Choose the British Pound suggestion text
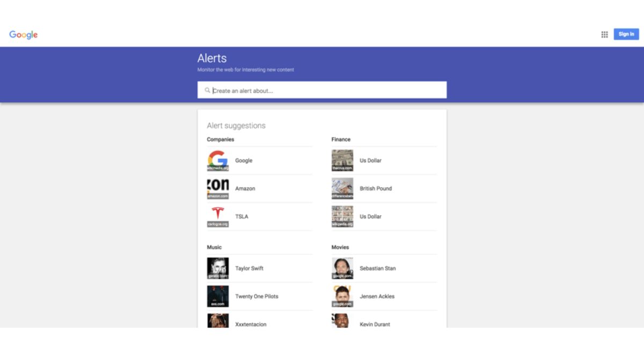Image resolution: width=644 pixels, height=349 pixels. pos(376,188)
